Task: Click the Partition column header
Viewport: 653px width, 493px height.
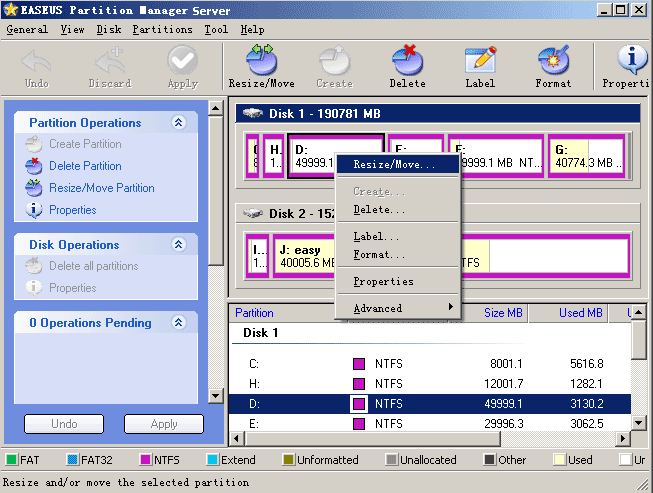Action: [x=254, y=313]
